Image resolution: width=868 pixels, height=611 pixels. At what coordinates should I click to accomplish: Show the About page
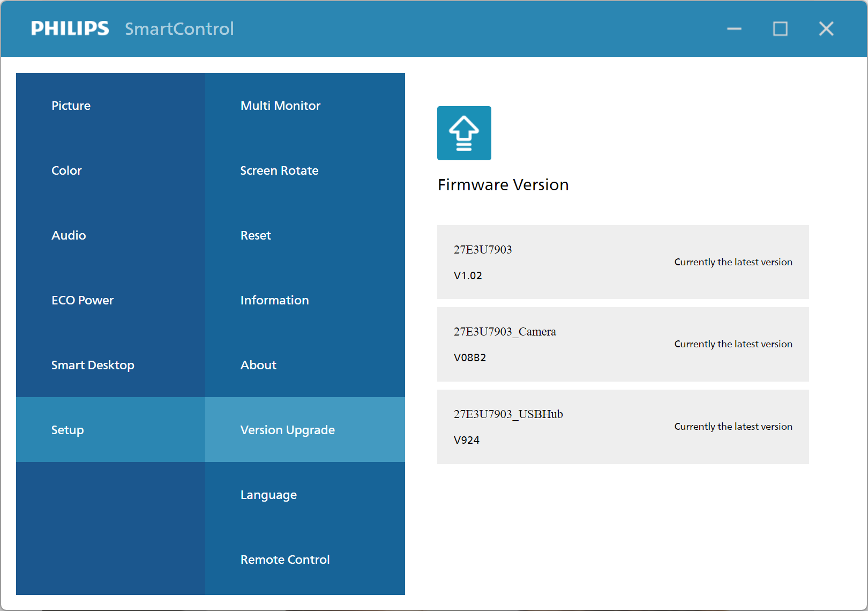pos(258,365)
